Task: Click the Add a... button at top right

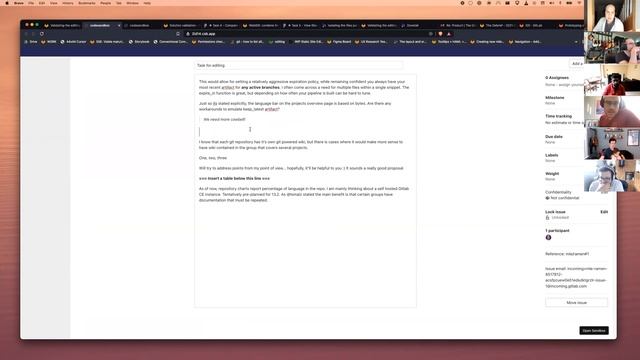Action: pos(577,64)
